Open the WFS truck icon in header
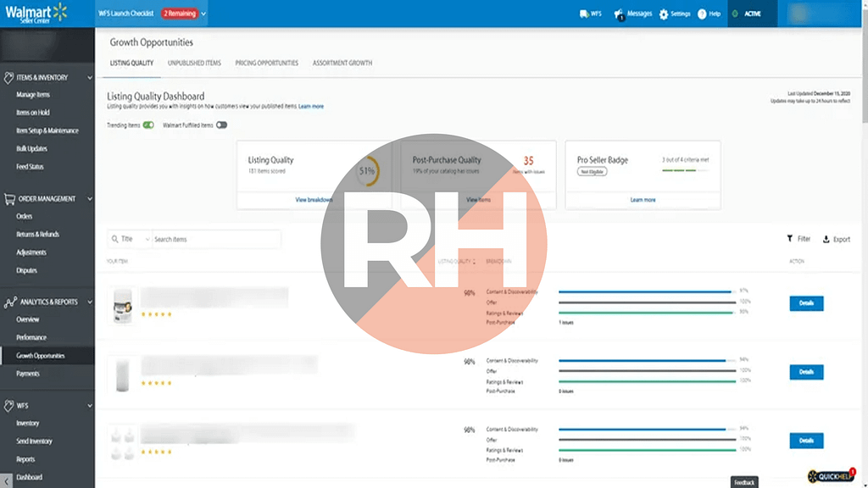 [x=584, y=14]
